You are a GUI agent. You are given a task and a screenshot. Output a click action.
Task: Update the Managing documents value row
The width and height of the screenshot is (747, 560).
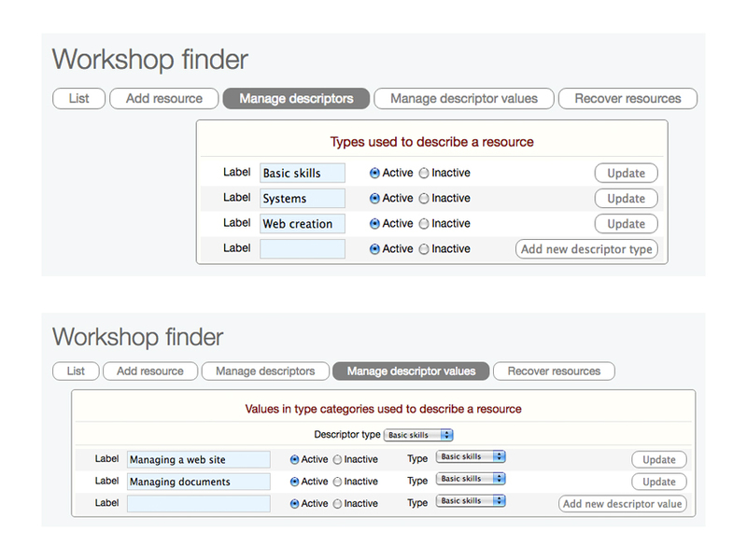click(658, 482)
